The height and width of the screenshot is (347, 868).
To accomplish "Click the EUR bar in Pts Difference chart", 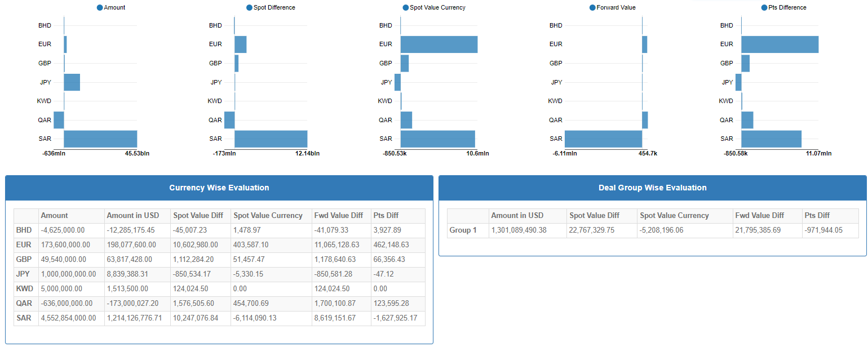I will (780, 45).
